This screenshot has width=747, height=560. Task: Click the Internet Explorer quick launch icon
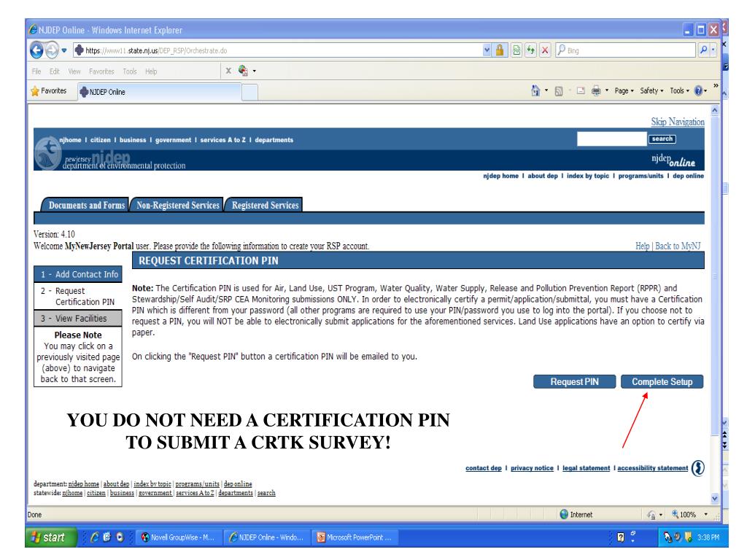[94, 537]
